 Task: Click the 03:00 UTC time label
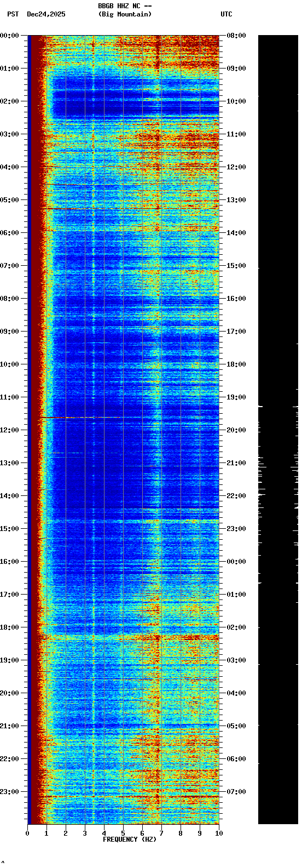(236, 660)
